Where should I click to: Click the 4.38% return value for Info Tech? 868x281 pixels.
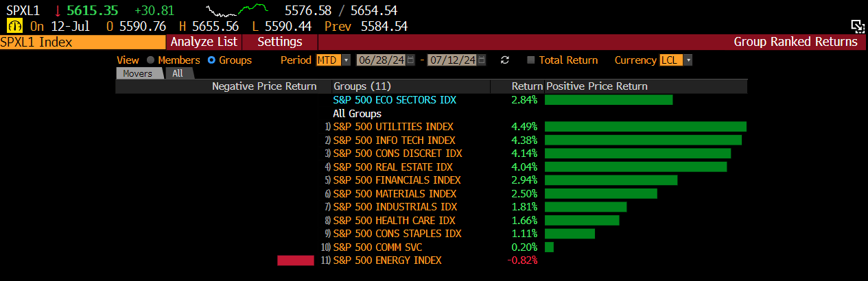[524, 140]
